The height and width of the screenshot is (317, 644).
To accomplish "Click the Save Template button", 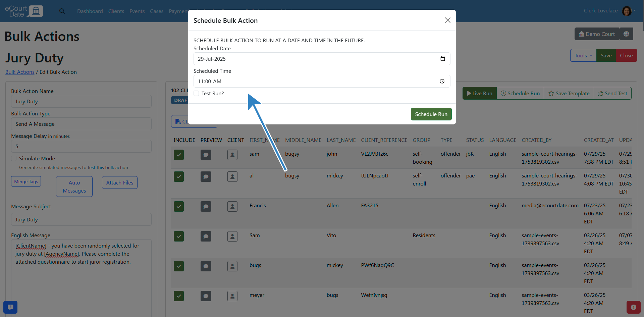I will (x=569, y=93).
